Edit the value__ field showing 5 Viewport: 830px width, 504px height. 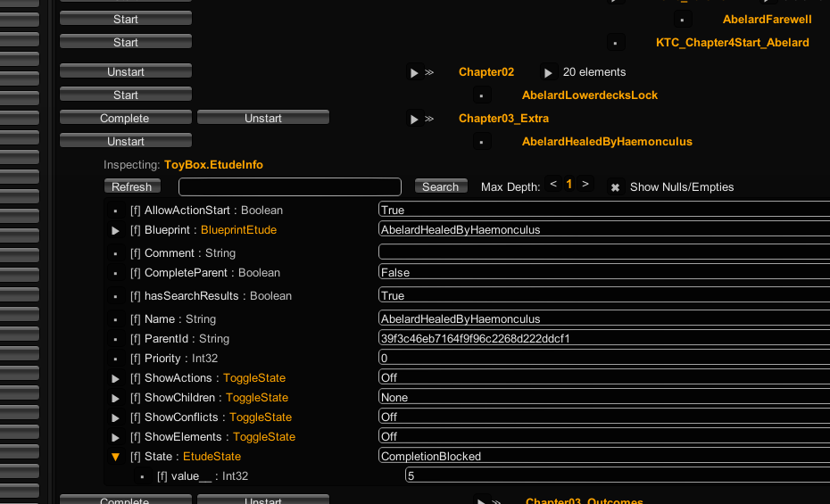[x=618, y=475]
